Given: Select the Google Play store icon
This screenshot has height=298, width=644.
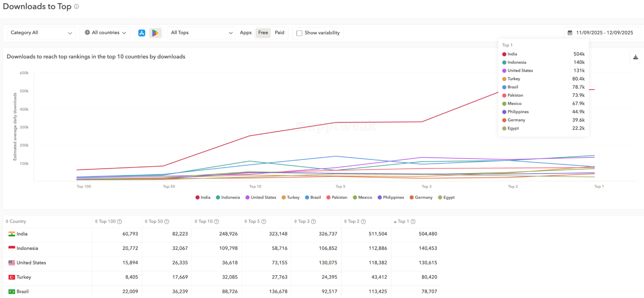Looking at the screenshot, I should (155, 33).
